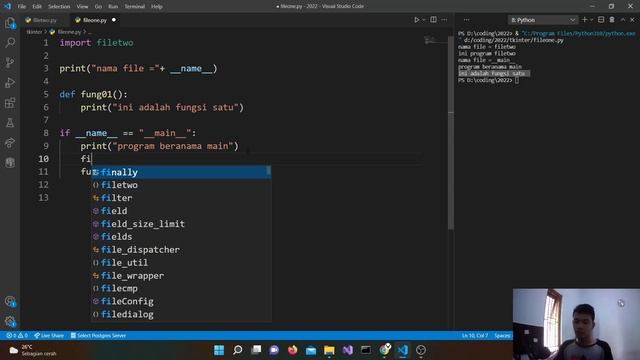The image size is (640, 360).
Task: Kill the terminal with trash icon
Action: pyautogui.click(x=612, y=20)
